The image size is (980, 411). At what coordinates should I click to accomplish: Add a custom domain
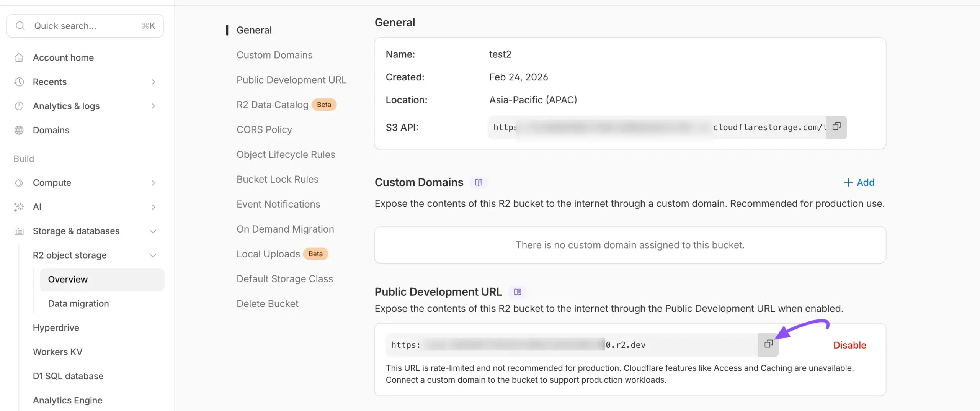[859, 182]
